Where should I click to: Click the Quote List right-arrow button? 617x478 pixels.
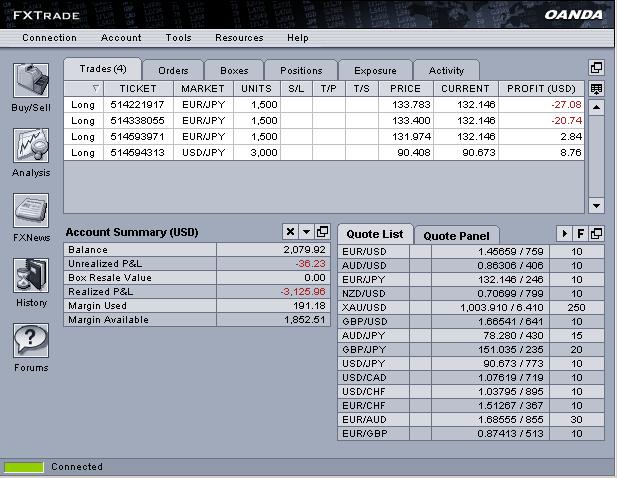point(564,234)
